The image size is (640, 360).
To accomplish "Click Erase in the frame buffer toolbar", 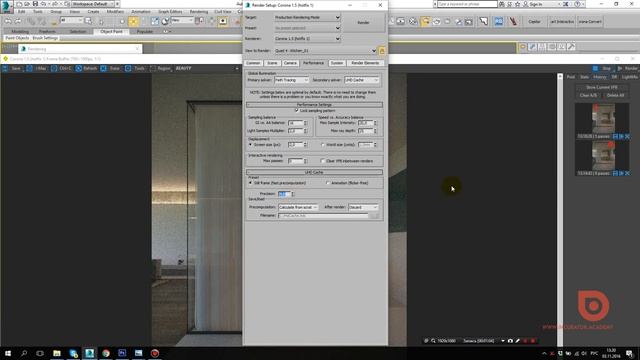I will click(x=111, y=68).
